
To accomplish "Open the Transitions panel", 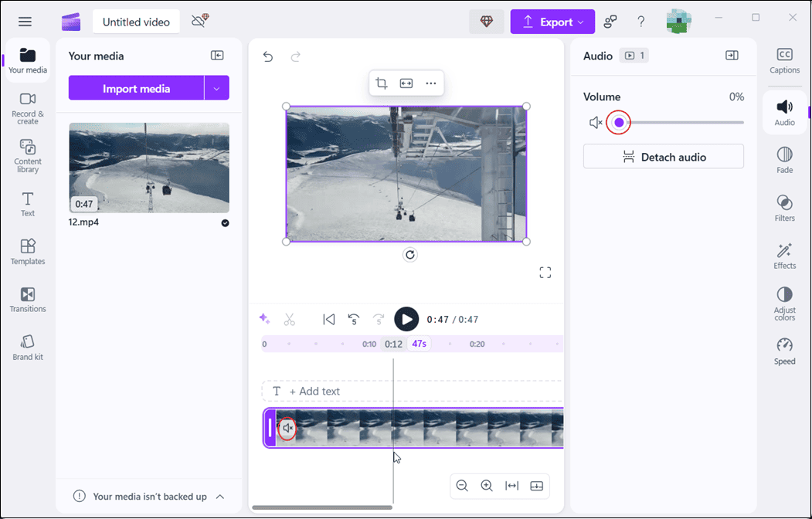I will coord(27,300).
